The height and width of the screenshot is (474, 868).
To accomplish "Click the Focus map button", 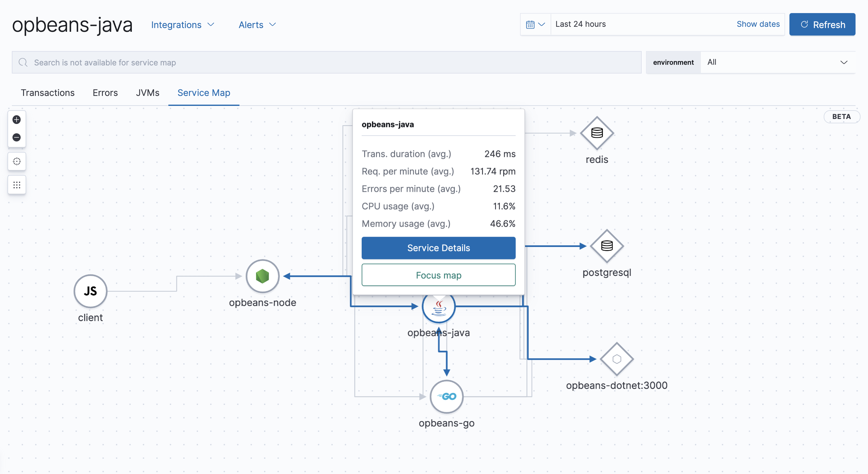I will (x=438, y=275).
